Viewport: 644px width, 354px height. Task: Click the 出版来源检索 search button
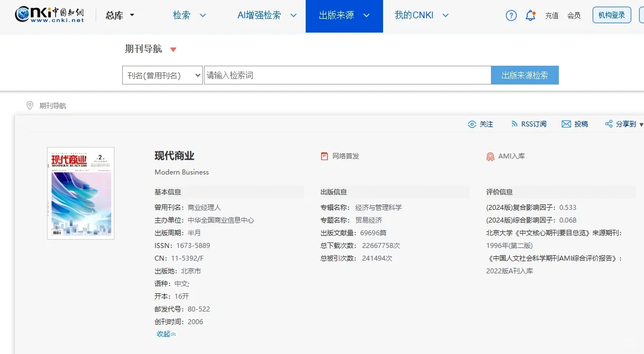pos(524,75)
